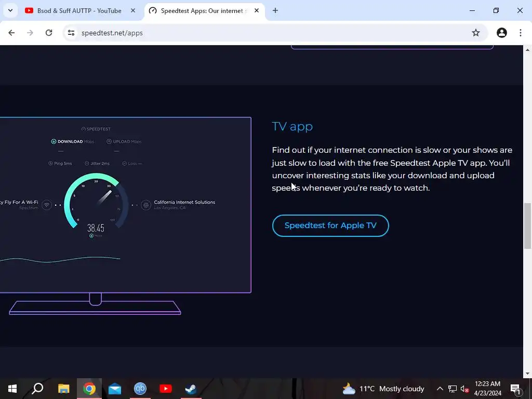This screenshot has height=399, width=532.
Task: Click the globe icon beside California Internet Solutions
Action: click(x=146, y=205)
